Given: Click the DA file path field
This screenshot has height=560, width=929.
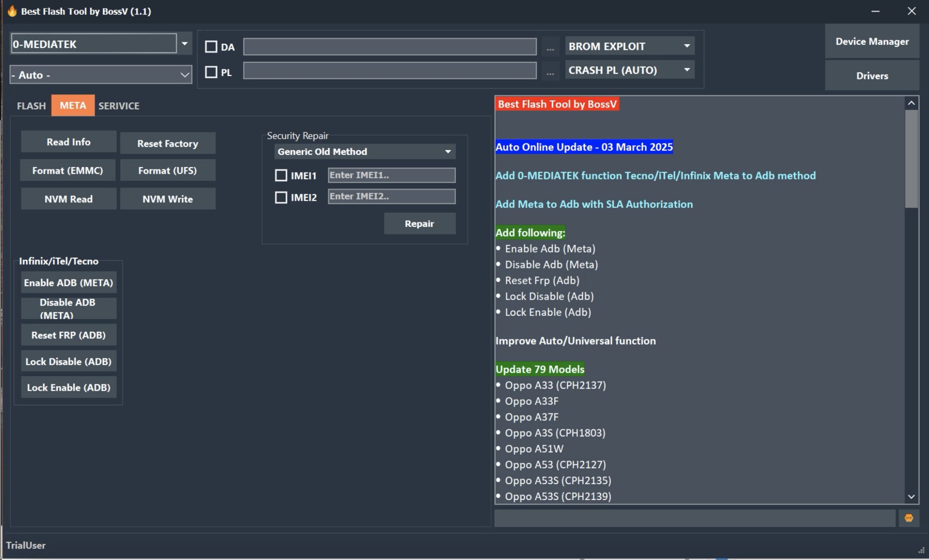Looking at the screenshot, I should click(390, 46).
